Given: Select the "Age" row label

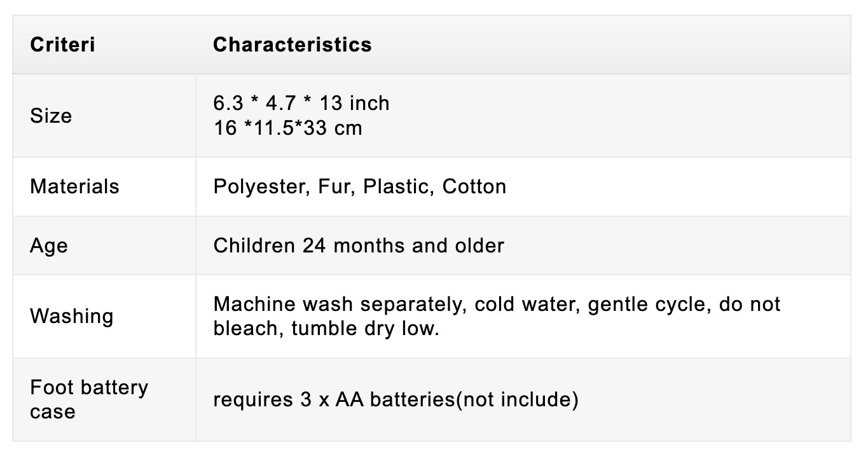Looking at the screenshot, I should [48, 245].
